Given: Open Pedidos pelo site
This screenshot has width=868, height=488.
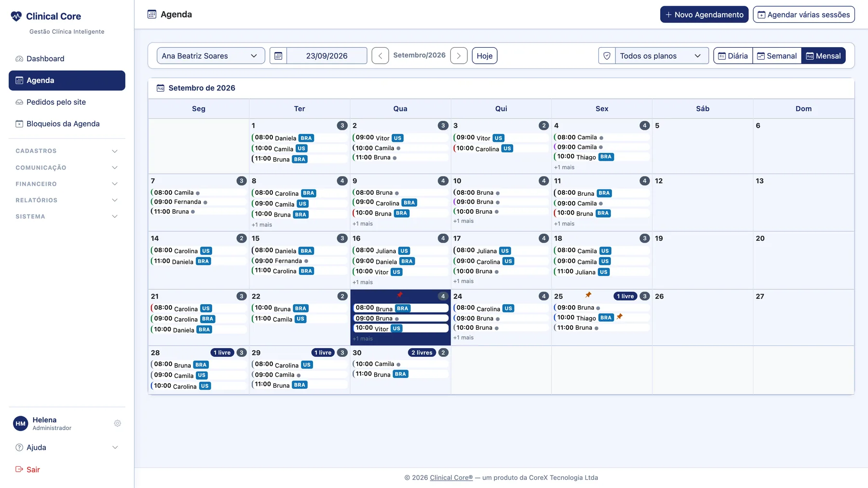Looking at the screenshot, I should pyautogui.click(x=67, y=102).
